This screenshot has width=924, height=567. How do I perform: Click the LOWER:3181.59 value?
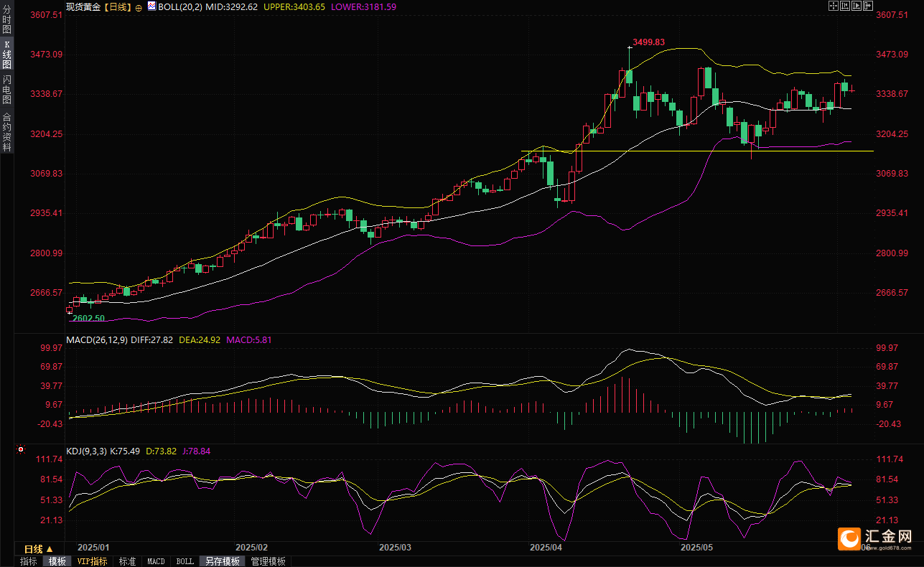point(363,6)
